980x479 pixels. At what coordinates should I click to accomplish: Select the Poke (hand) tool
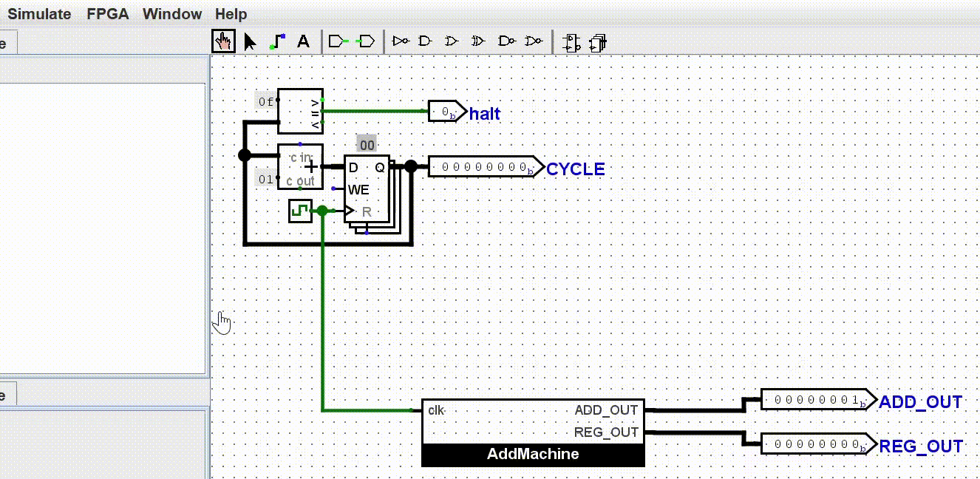pos(223,41)
